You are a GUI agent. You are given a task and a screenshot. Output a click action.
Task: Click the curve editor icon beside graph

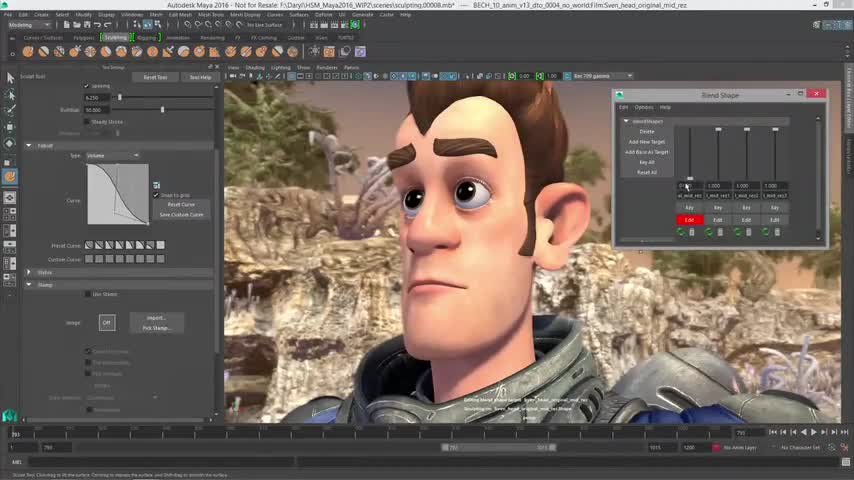[156, 185]
